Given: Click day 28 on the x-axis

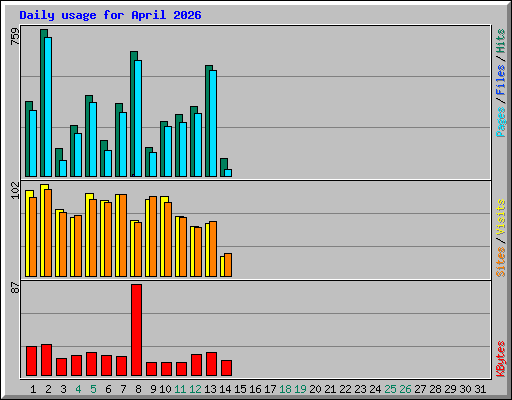Looking at the screenshot, I should tap(435, 389).
